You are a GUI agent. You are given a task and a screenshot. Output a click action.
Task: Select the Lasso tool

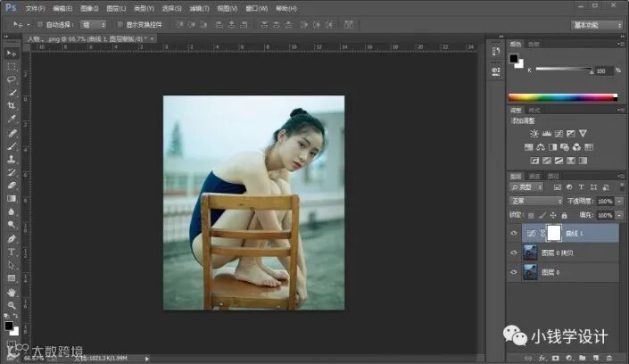(12, 79)
